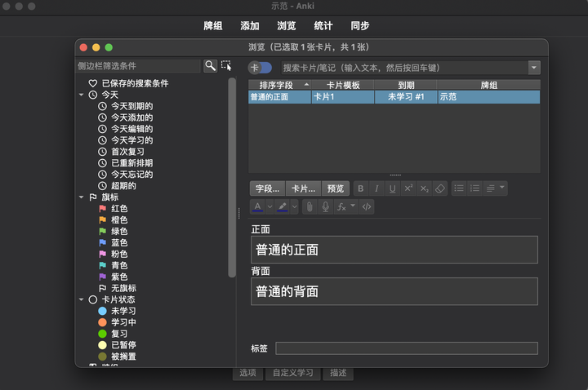Activate the sidebar selection tool icon
The height and width of the screenshot is (390, 588).
pyautogui.click(x=226, y=66)
